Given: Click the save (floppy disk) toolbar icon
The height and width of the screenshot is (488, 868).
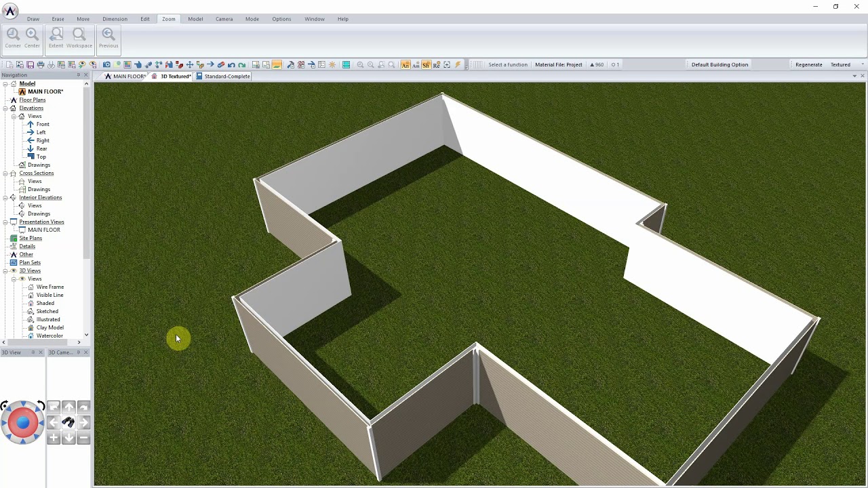Looking at the screenshot, I should (x=30, y=64).
